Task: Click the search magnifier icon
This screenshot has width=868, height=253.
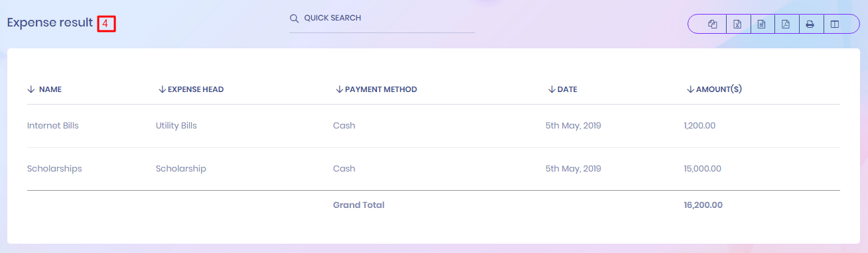Action: click(295, 19)
